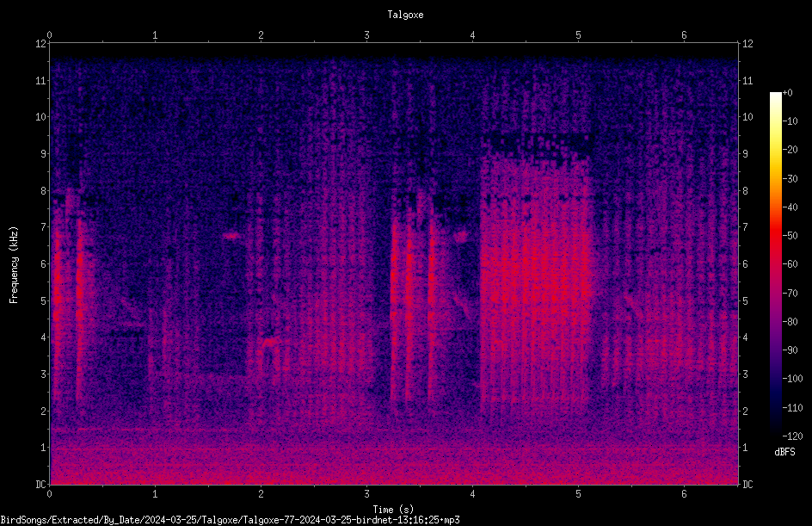
Task: Click the 5 second mark on top axis
Action: (578, 35)
